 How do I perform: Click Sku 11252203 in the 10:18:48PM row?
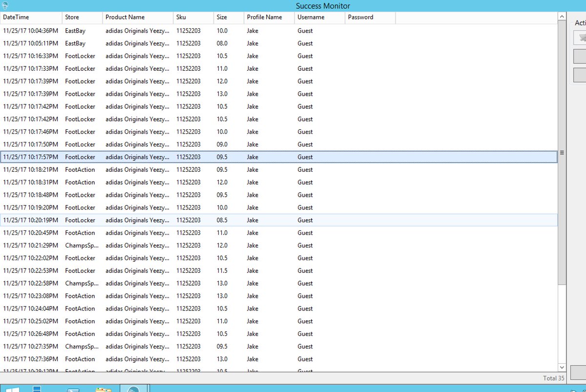[188, 195]
